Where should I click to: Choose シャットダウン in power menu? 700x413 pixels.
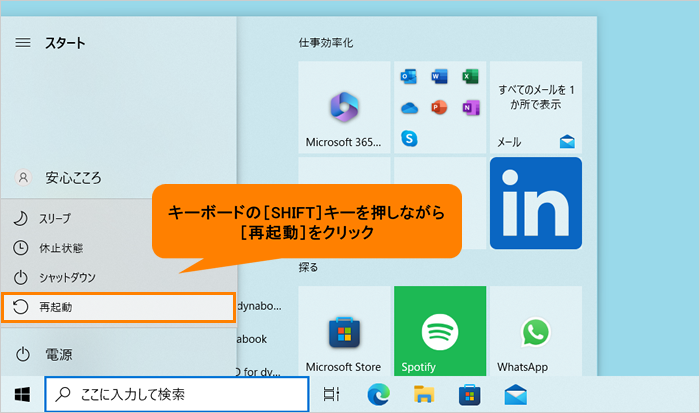(118, 277)
